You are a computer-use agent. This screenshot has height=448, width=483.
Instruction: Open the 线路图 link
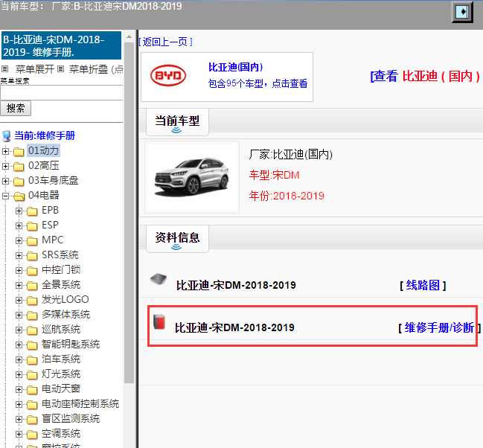pyautogui.click(x=423, y=285)
